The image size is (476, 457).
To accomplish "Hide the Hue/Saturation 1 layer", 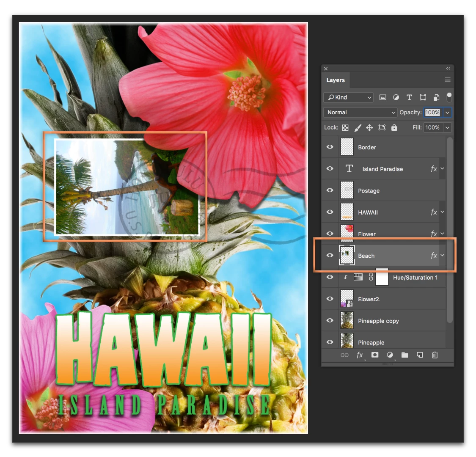I will (330, 277).
